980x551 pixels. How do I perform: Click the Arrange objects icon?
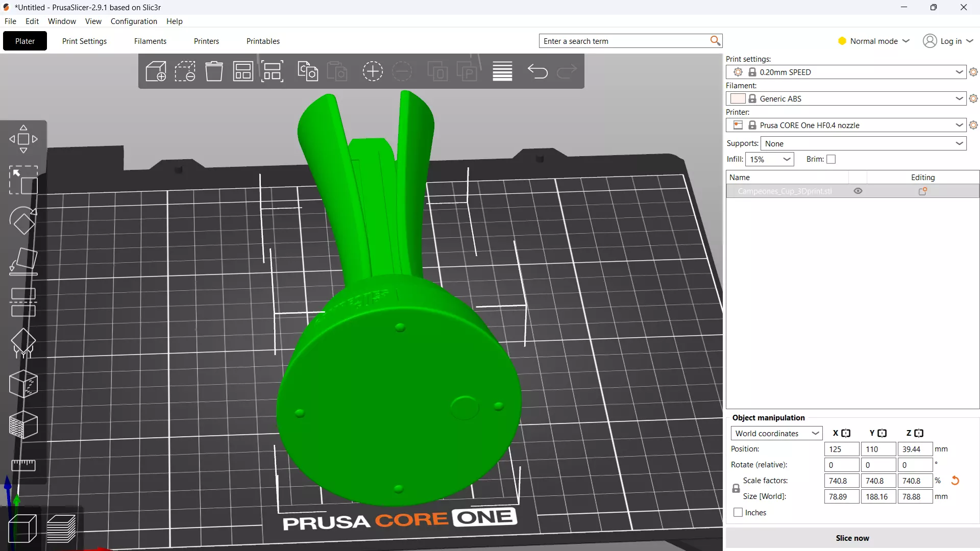coord(243,71)
